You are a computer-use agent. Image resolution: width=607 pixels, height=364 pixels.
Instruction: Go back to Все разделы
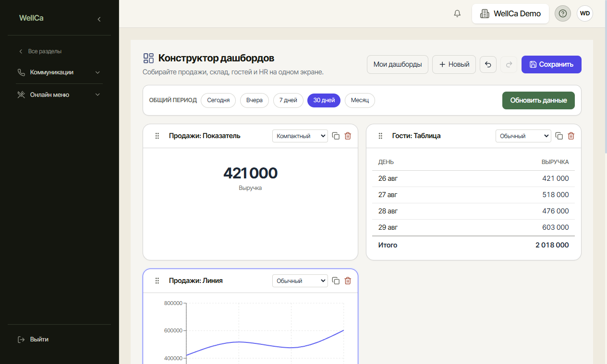coord(40,51)
